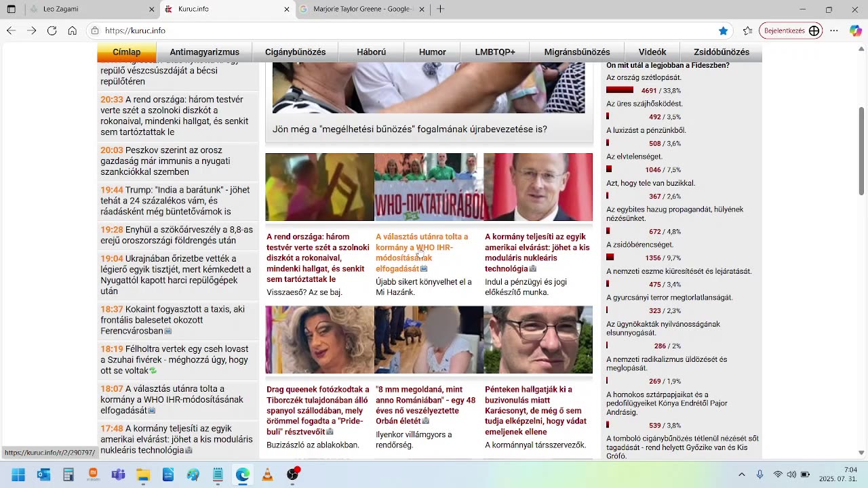Close the Kuruc.info tab
This screenshot has width=868, height=488.
287,9
